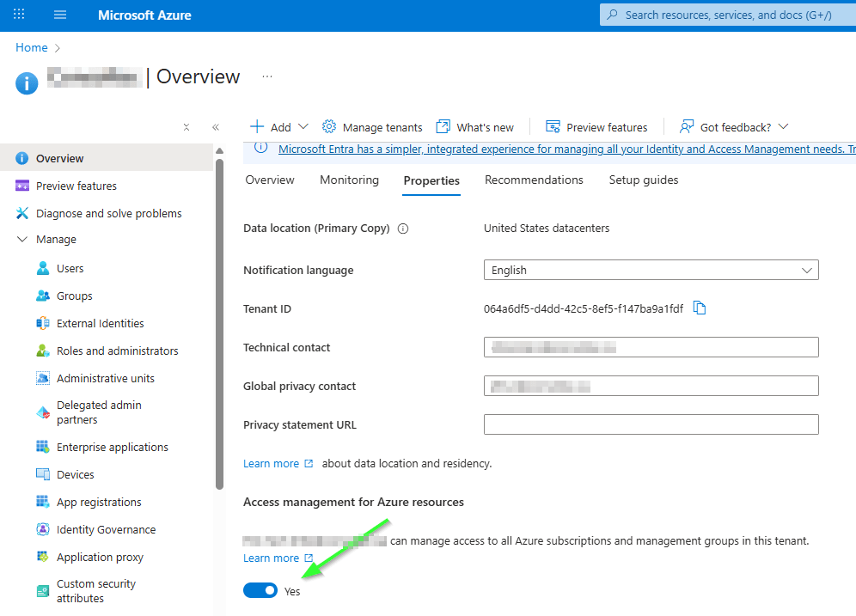This screenshot has height=616, width=856.
Task: Click the Preview features sidebar icon
Action: tap(22, 186)
